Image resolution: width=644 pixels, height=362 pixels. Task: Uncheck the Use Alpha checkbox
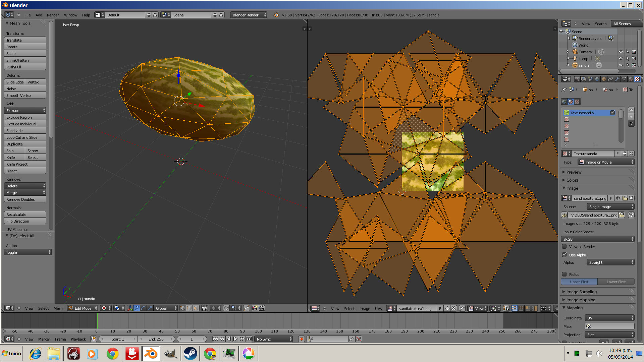(x=565, y=255)
